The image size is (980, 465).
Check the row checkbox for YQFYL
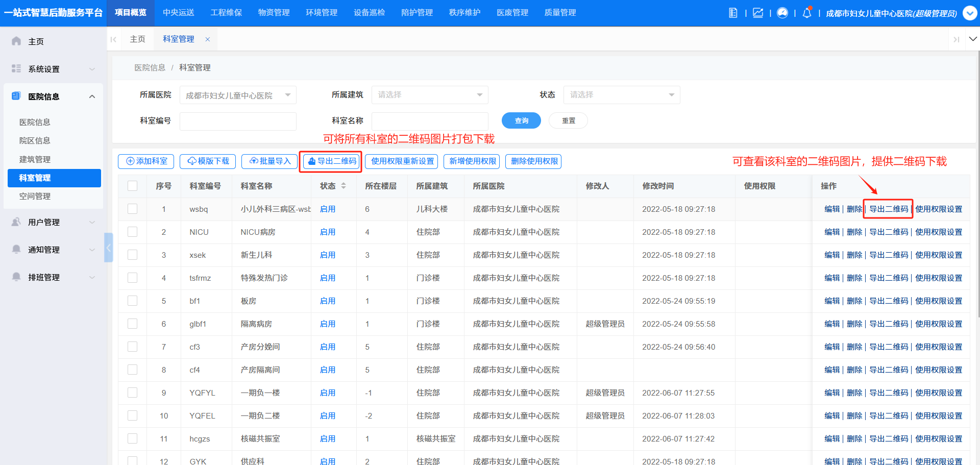pos(133,393)
